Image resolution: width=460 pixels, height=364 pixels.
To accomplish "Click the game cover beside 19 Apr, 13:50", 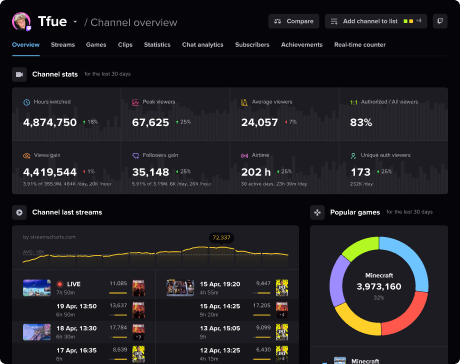I will (138, 310).
